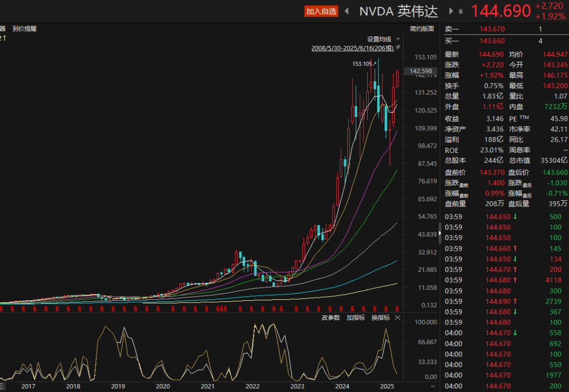569x392 pixels.
Task: Pin the chart date range
Action: (398, 47)
